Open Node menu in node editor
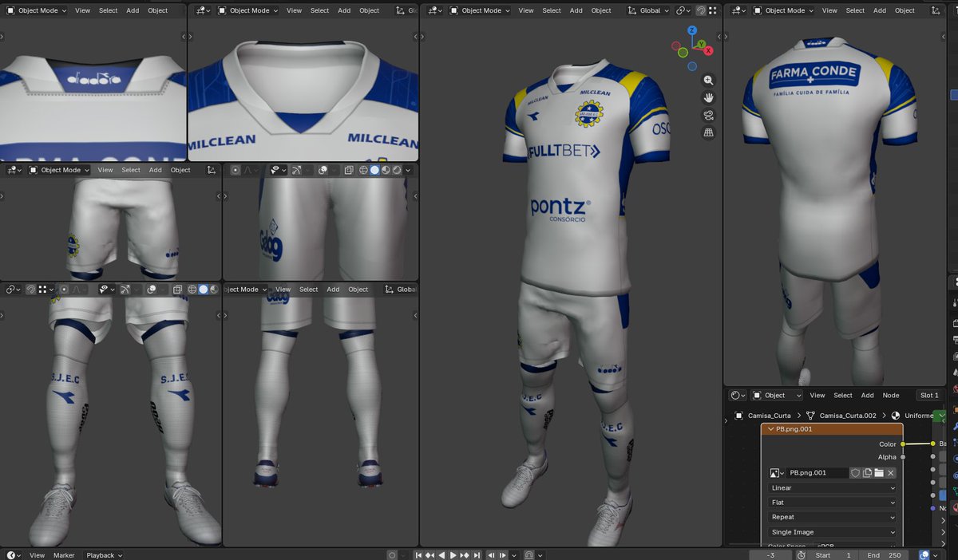 click(x=891, y=395)
